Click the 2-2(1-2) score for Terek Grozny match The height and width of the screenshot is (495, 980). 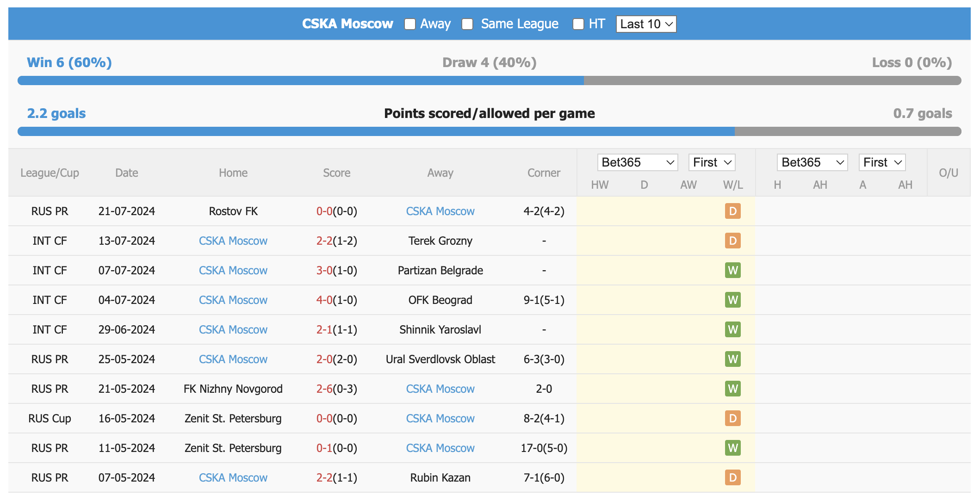(337, 241)
